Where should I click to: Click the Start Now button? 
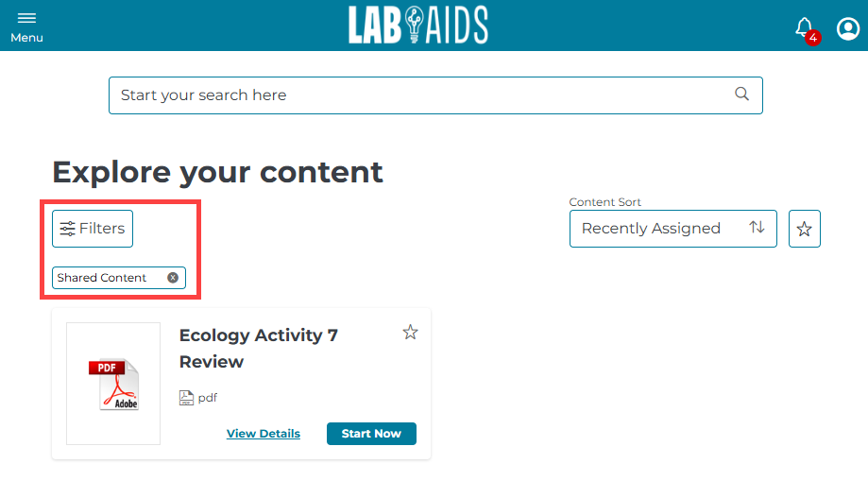tap(371, 434)
